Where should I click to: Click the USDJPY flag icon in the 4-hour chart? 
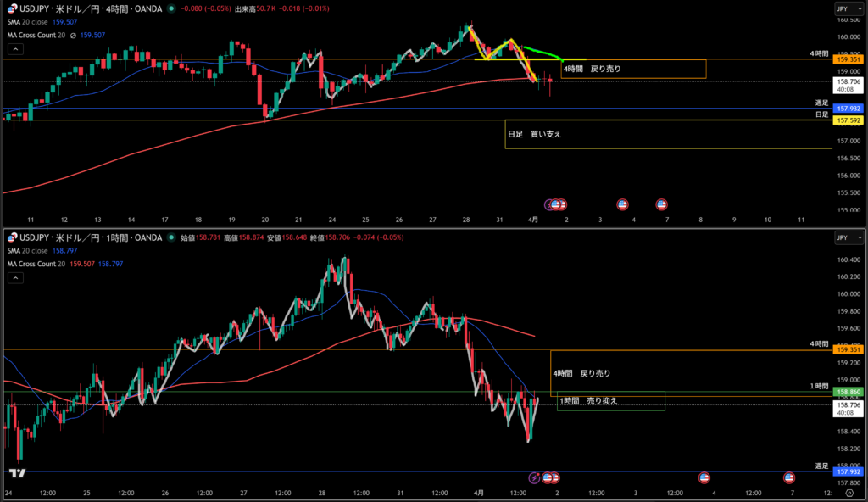point(12,8)
